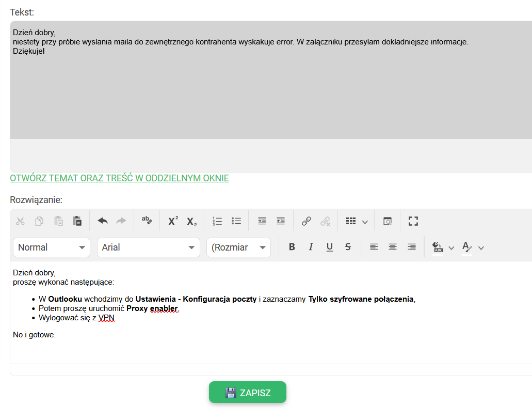Maximize the editor to fullscreen

tap(413, 221)
